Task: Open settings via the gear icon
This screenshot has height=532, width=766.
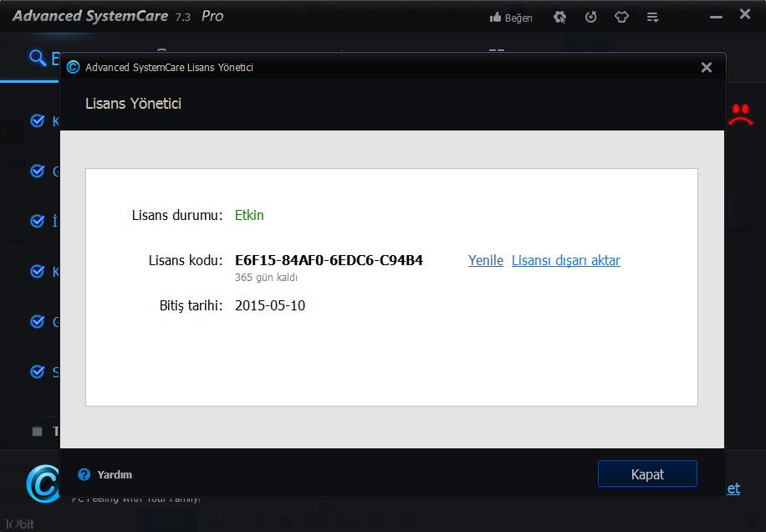Action: point(560,18)
